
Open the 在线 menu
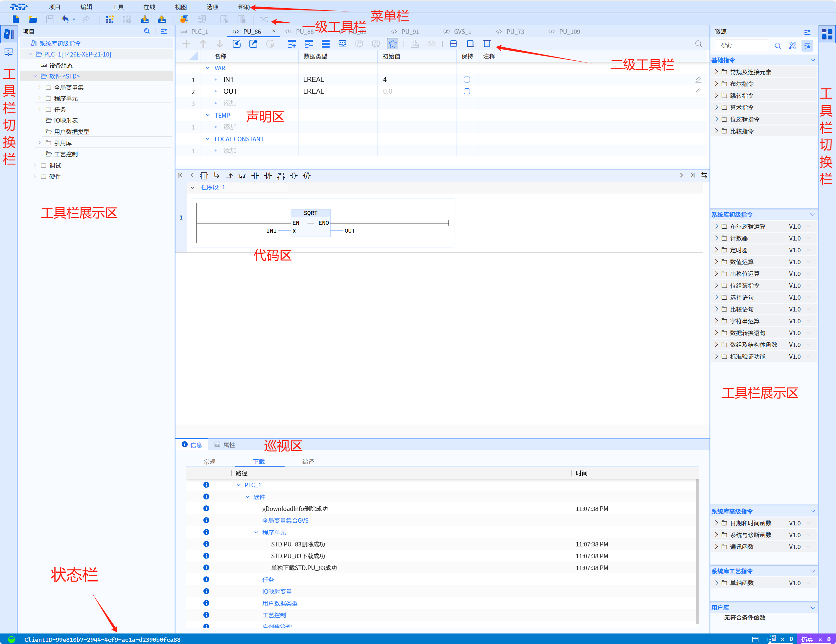point(149,7)
